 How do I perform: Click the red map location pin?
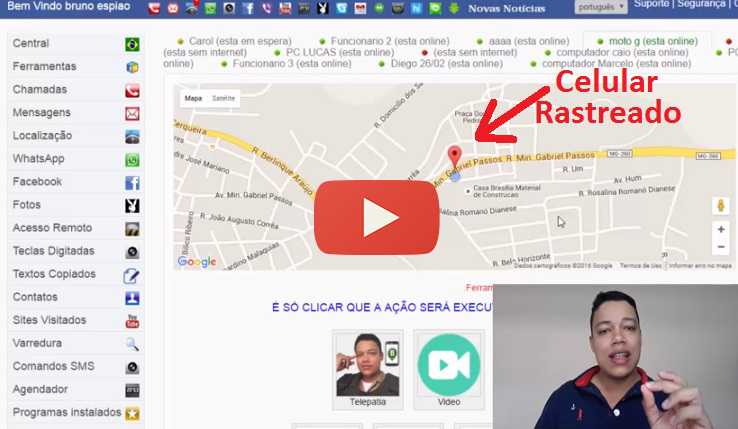click(455, 158)
